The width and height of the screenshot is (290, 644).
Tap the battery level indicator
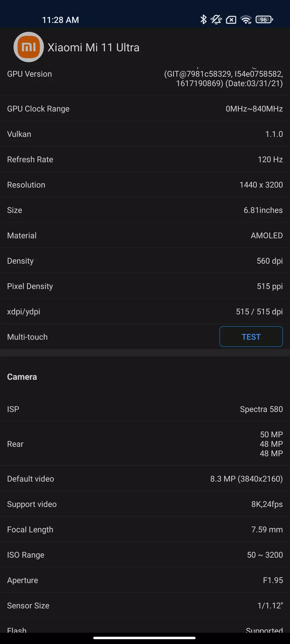click(264, 19)
